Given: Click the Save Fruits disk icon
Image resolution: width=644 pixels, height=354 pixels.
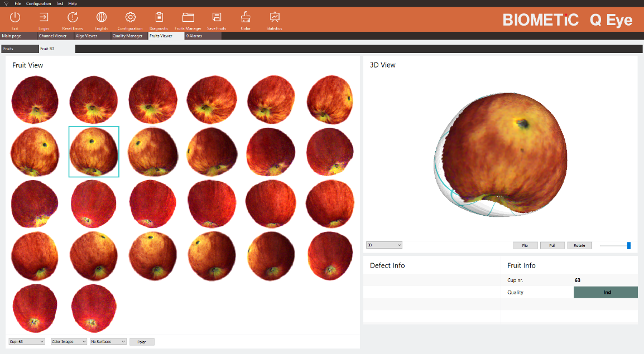Looking at the screenshot, I should point(217,18).
